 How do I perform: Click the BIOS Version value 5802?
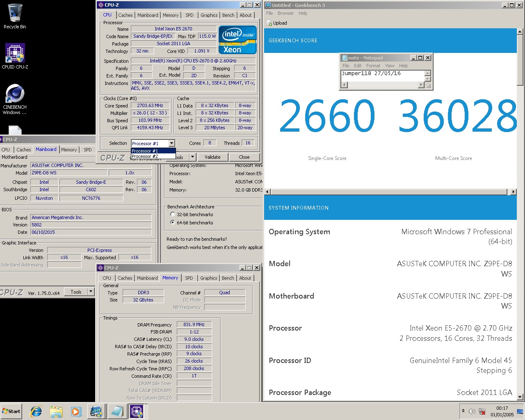pyautogui.click(x=91, y=225)
